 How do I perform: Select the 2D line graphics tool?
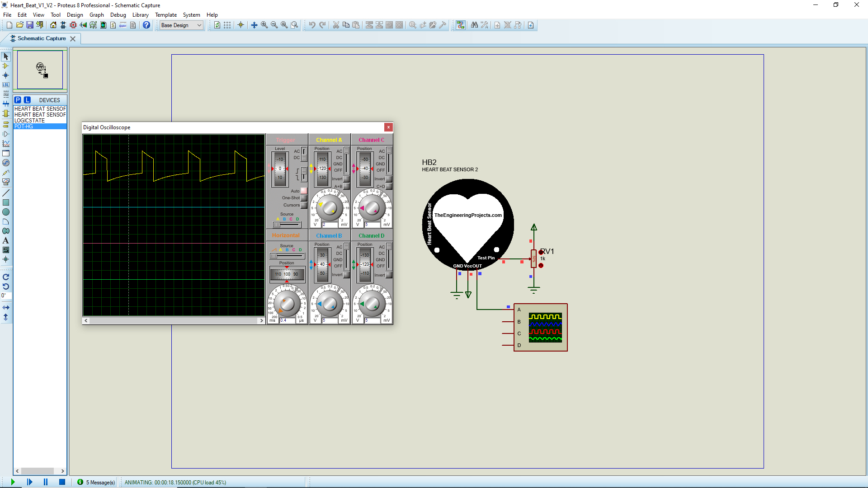pos(6,193)
